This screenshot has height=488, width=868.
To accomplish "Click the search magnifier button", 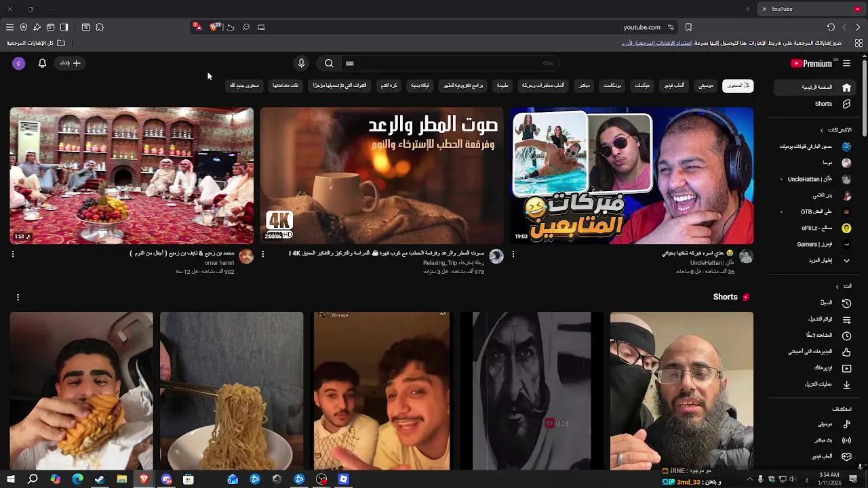I will 329,63.
